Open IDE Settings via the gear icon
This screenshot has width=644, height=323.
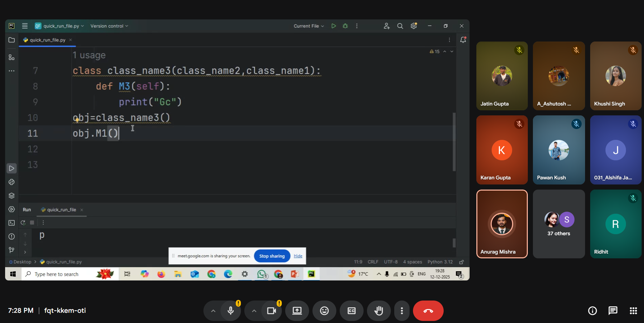click(414, 26)
